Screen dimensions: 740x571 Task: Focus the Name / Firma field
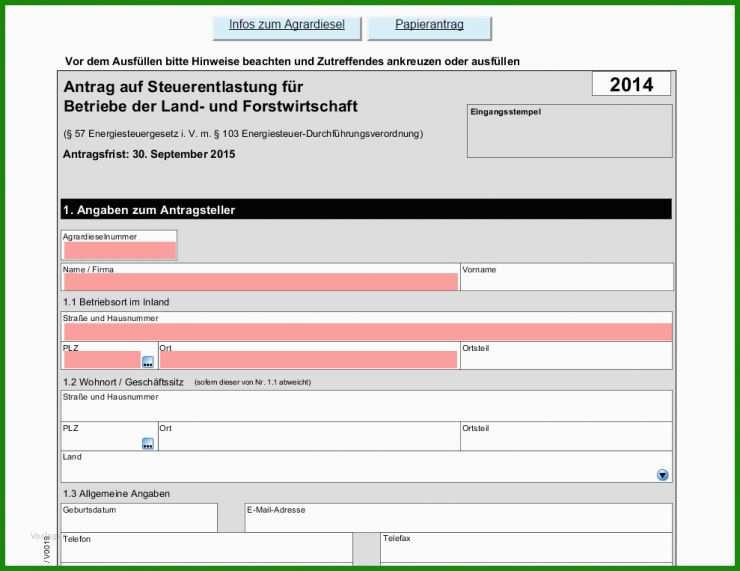tap(261, 282)
